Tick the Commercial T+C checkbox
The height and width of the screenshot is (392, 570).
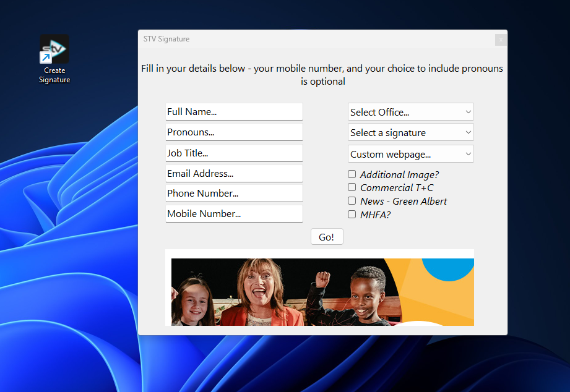(352, 187)
